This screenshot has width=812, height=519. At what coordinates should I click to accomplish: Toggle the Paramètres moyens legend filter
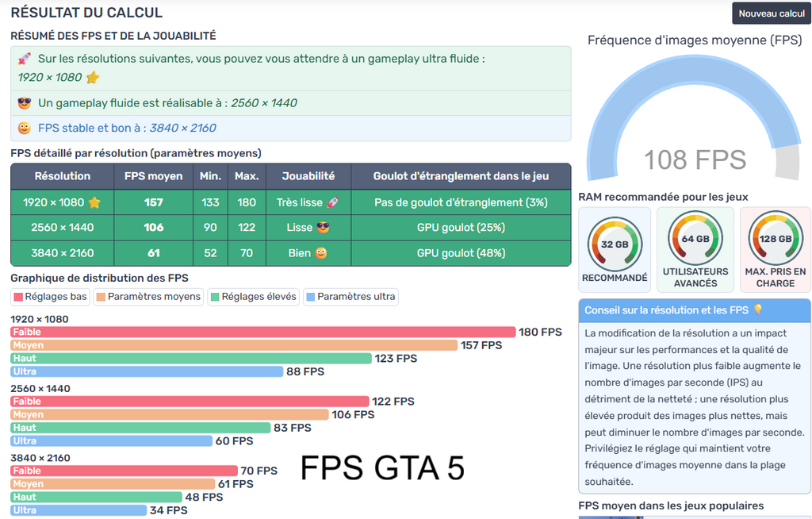(148, 297)
